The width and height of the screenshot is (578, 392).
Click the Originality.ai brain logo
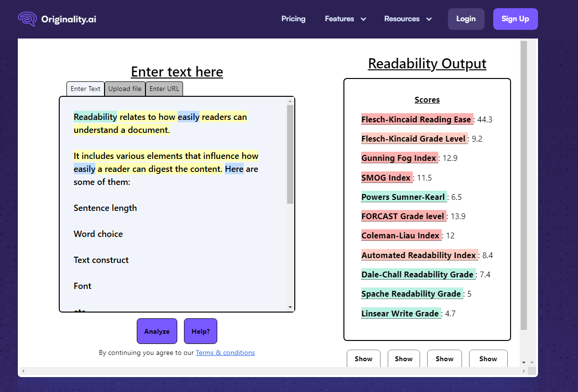coord(27,19)
